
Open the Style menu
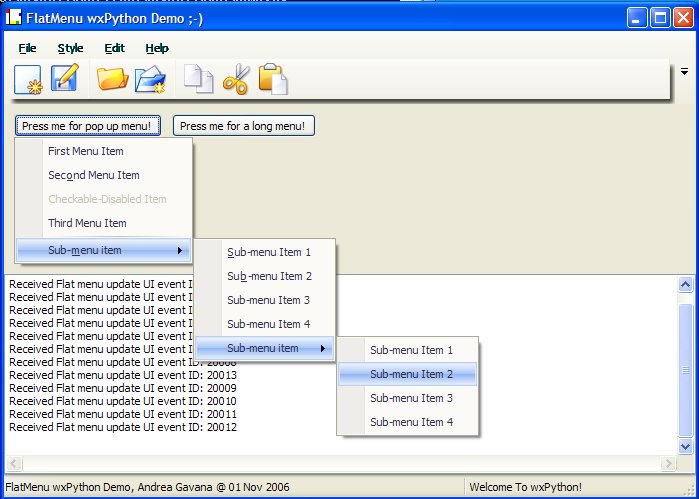(70, 48)
